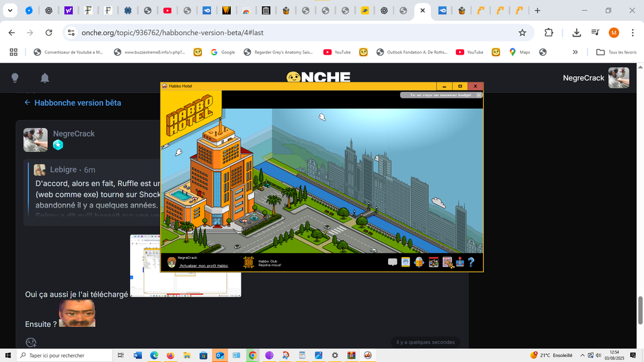644x362 pixels.
Task: Click the Habbo help question mark
Action: tap(470, 262)
